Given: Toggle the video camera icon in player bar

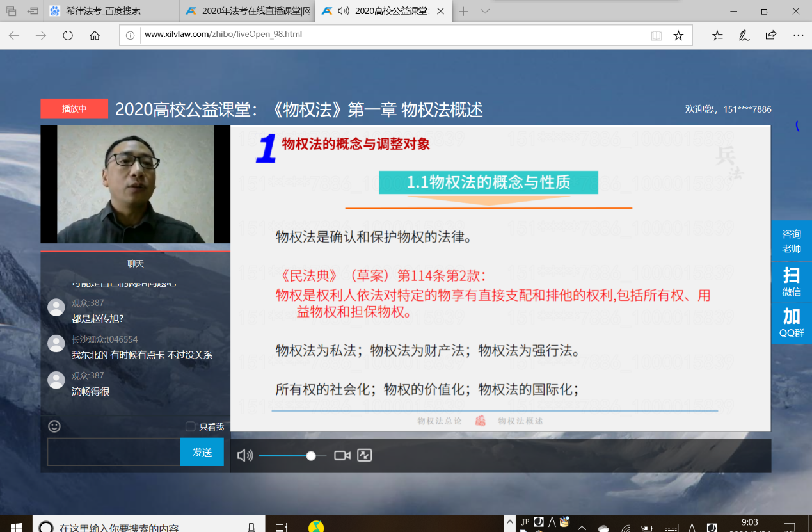Looking at the screenshot, I should 342,455.
